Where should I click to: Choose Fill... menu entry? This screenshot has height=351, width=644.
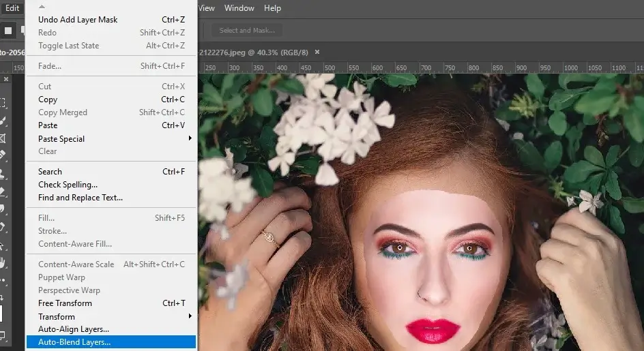(x=111, y=218)
